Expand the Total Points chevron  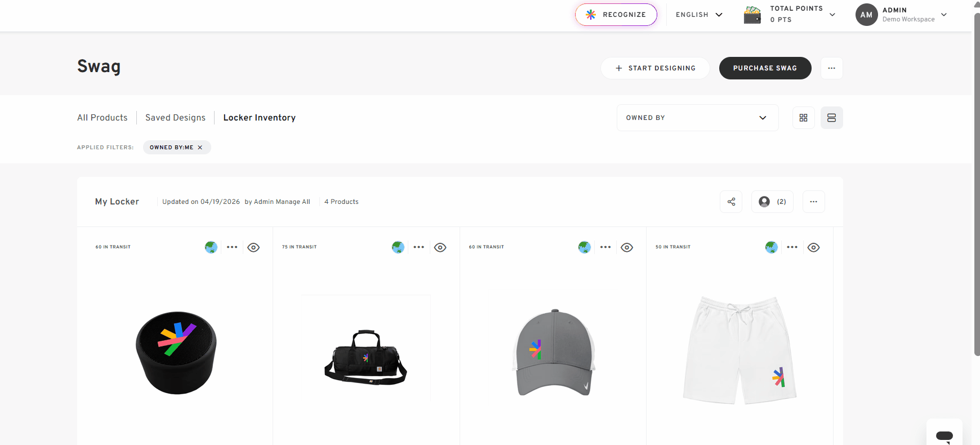tap(832, 15)
